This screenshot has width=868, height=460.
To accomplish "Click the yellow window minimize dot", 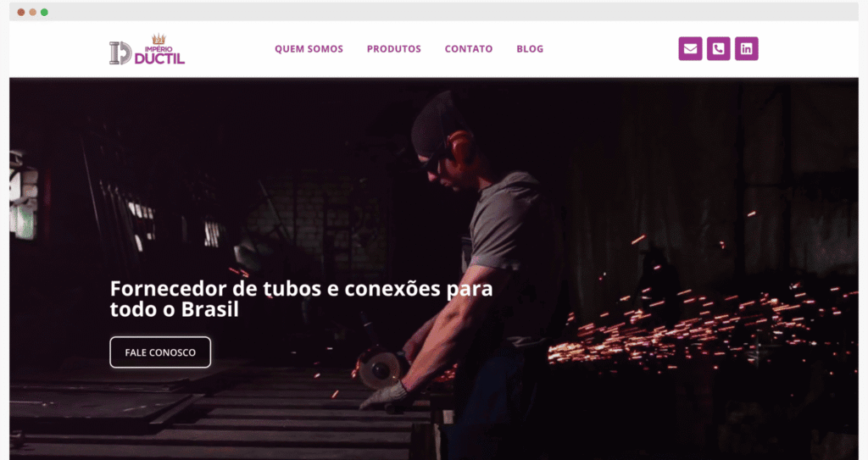I will (33, 12).
